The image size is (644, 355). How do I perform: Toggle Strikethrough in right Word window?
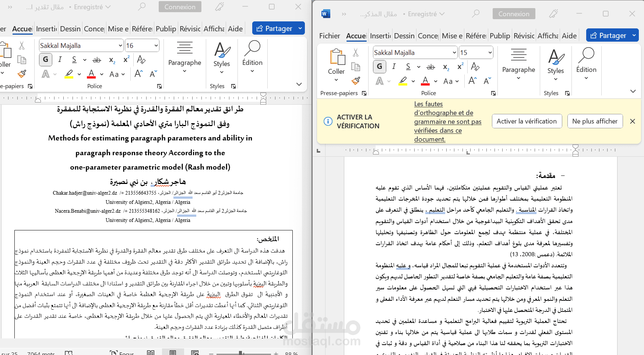click(431, 67)
